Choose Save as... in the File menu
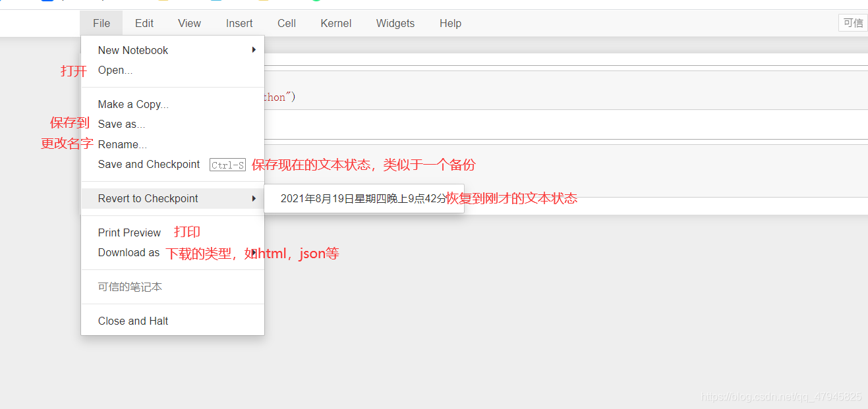This screenshot has height=409, width=868. [x=121, y=124]
